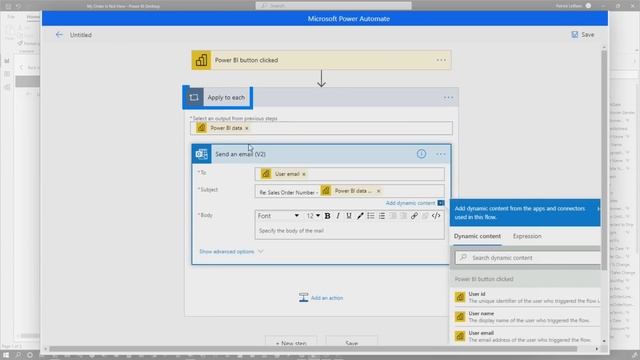640x360 pixels.
Task: Remove the Power BI data token from the output field
Action: [247, 128]
